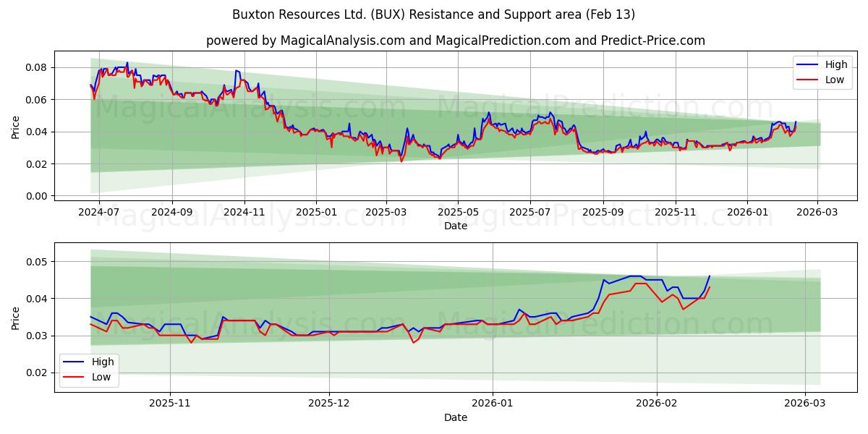Click the top chart x-axis tick '2025-05'

click(x=458, y=213)
